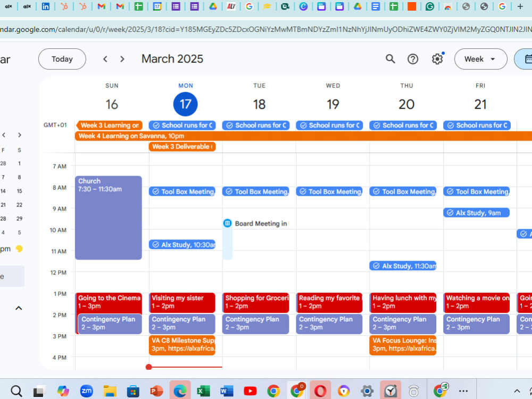Open School runs task on Wednesday
The width and height of the screenshot is (532, 399).
click(x=329, y=125)
